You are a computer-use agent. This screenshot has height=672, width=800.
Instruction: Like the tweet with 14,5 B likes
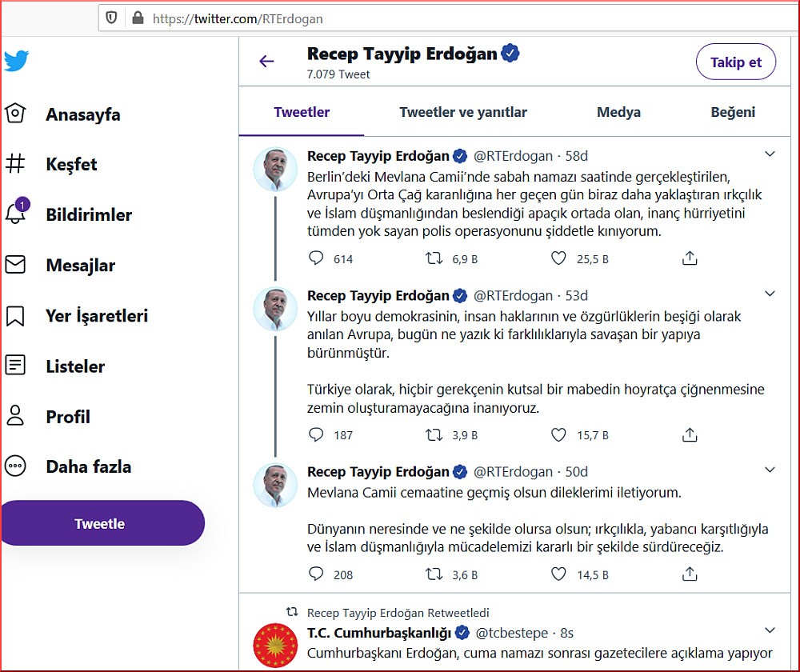(x=558, y=574)
